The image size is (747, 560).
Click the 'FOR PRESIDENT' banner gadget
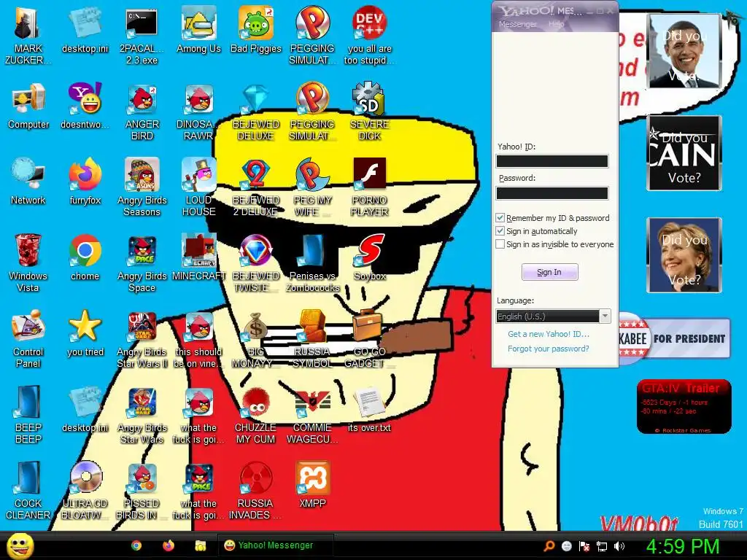point(674,338)
